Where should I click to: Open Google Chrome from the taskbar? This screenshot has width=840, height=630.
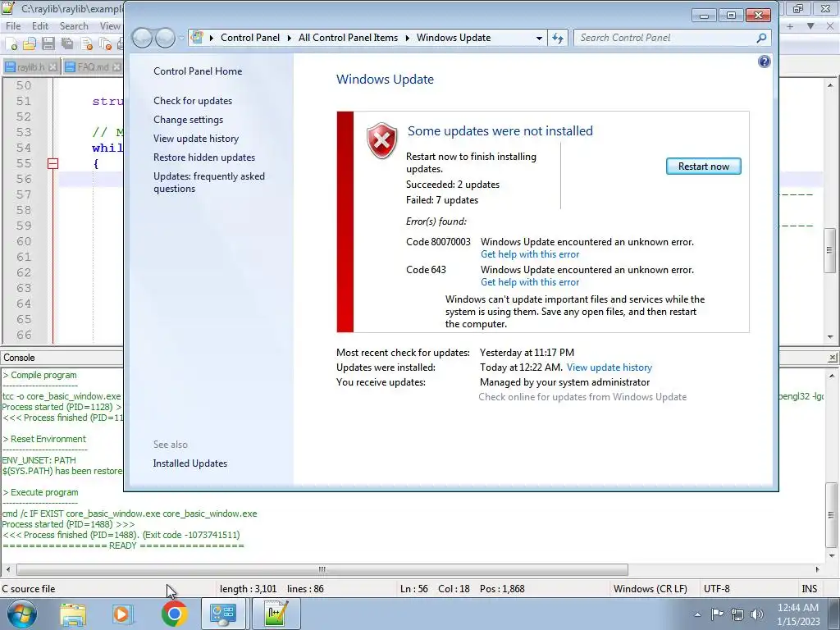click(174, 614)
